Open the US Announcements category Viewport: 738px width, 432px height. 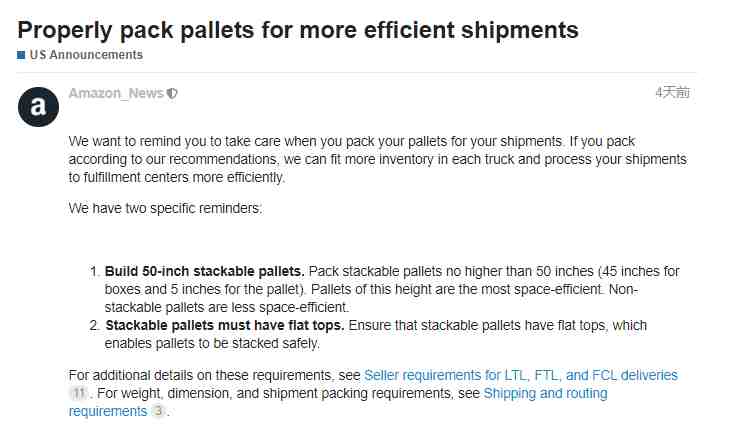pos(86,55)
